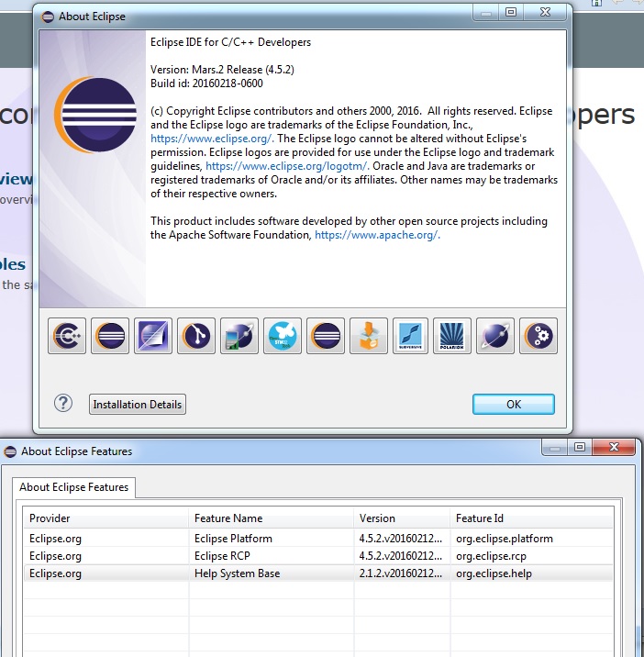Click the orange Marketplace download box icon
The image size is (644, 657).
point(368,336)
